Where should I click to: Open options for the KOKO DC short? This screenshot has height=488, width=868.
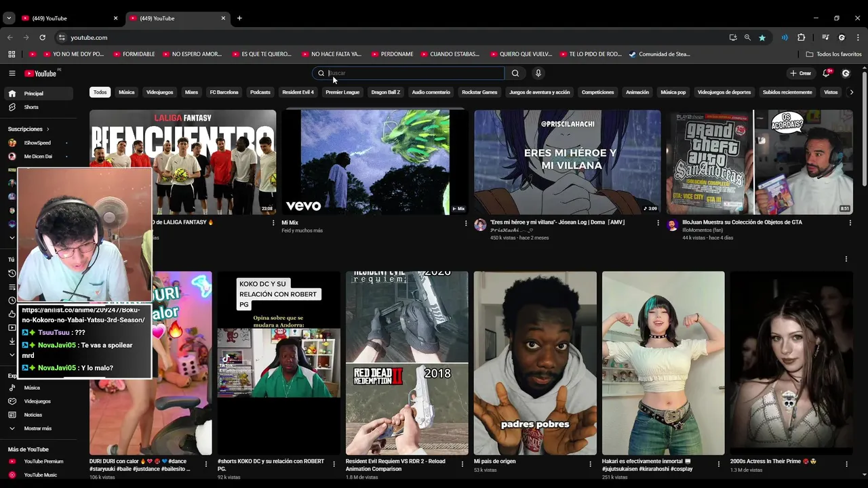[334, 464]
